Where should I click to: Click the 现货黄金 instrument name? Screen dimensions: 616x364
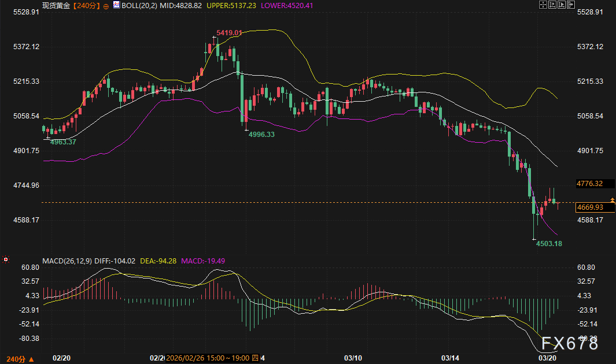[x=56, y=5]
